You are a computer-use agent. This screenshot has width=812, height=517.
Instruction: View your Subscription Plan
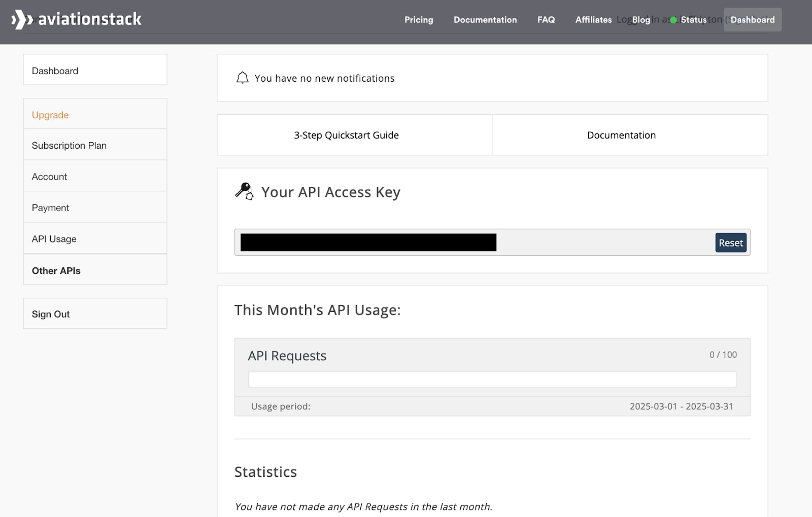click(x=69, y=146)
